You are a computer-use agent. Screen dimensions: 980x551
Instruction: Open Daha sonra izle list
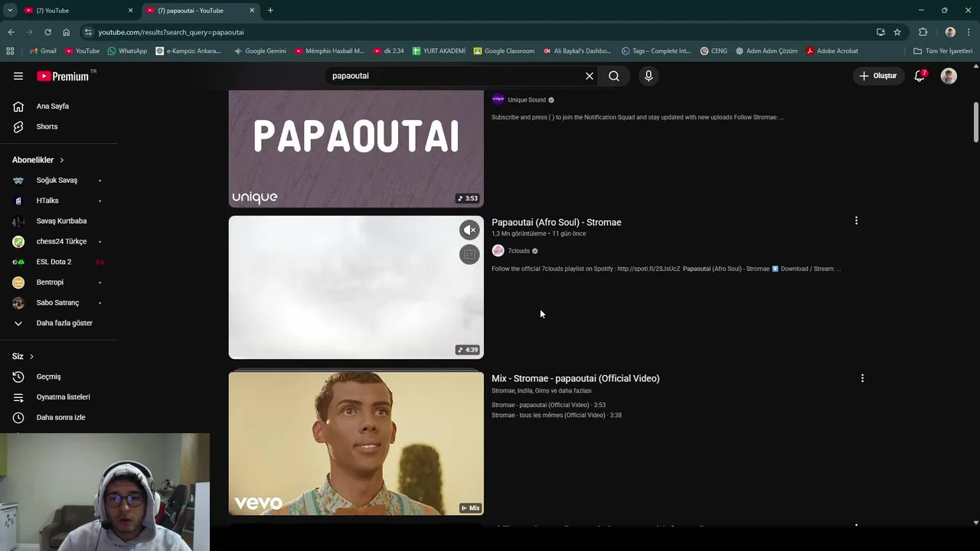click(60, 417)
